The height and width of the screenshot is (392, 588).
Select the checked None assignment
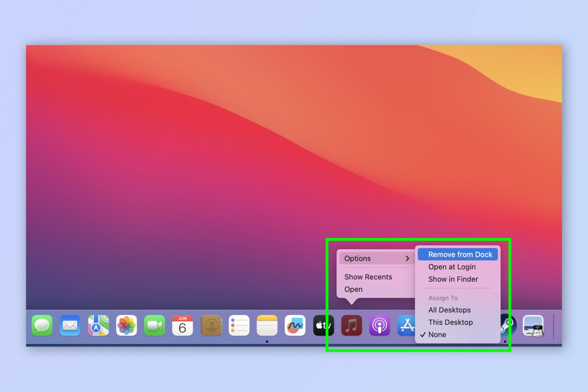458,335
